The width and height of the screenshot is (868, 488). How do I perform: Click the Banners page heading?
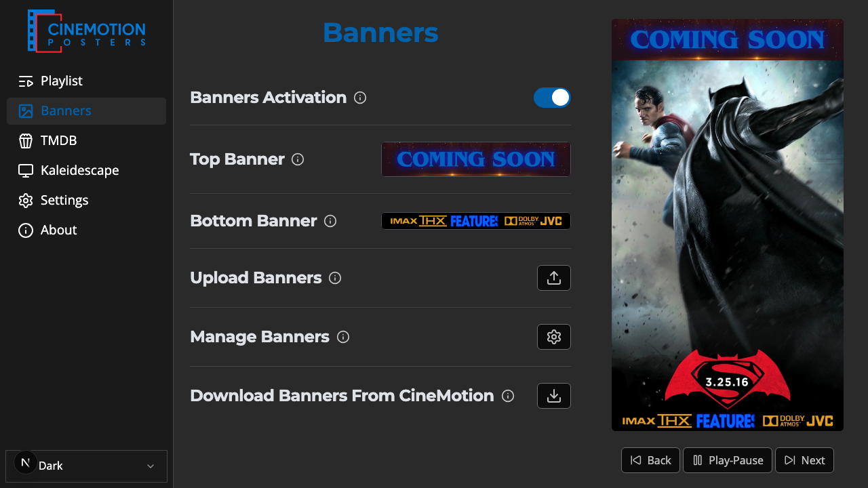[x=380, y=33]
